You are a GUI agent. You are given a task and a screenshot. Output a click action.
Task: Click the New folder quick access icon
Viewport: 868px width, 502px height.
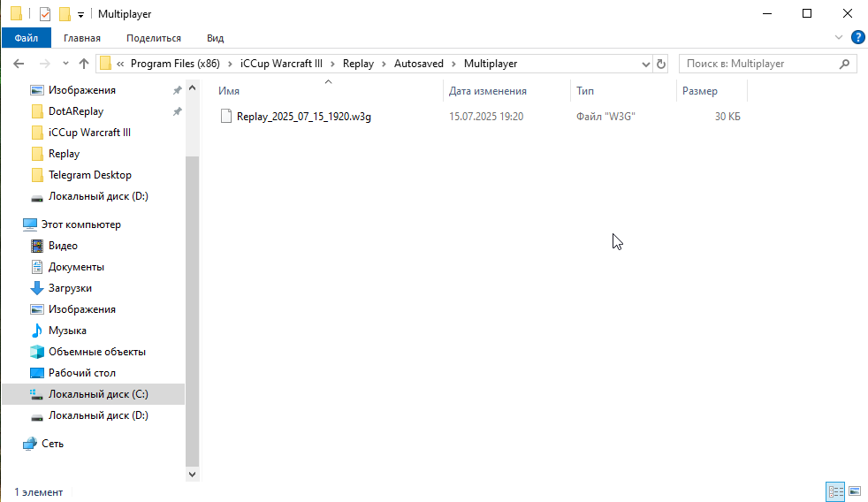(x=65, y=14)
